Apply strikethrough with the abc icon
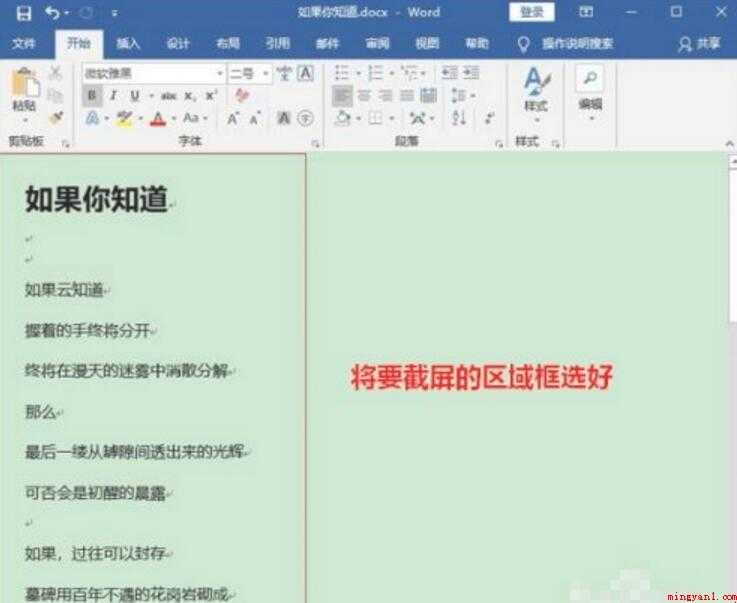This screenshot has width=737, height=603. tap(168, 96)
